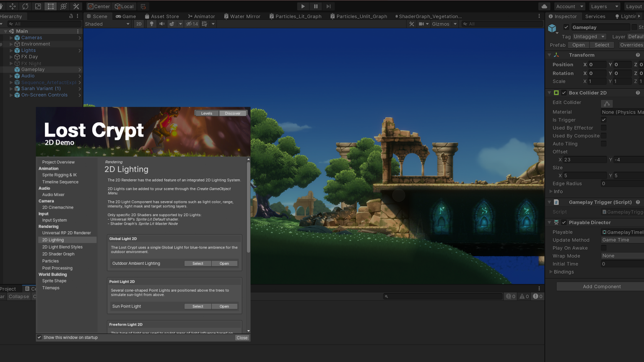Image resolution: width=644 pixels, height=362 pixels.
Task: Close the Lost Crypt welcome window
Action: 242,338
